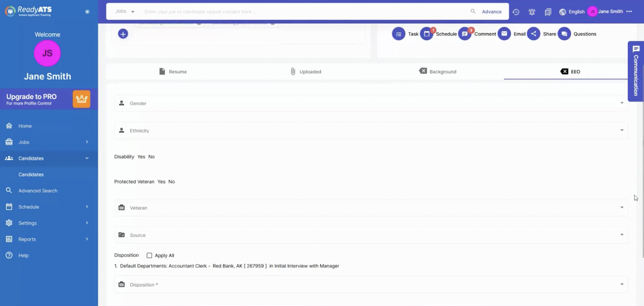644x306 pixels.
Task: Open the notifications bell icon
Action: pos(532,12)
